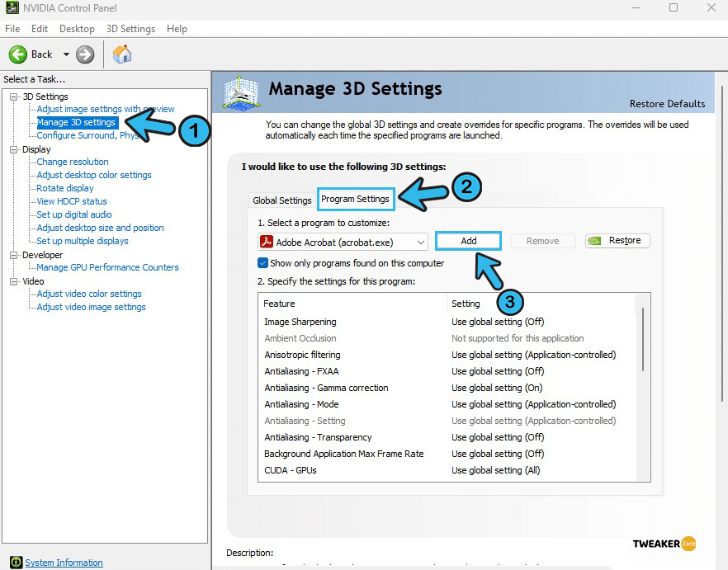Click CUDA - GPUs setting value (All)

tap(496, 470)
